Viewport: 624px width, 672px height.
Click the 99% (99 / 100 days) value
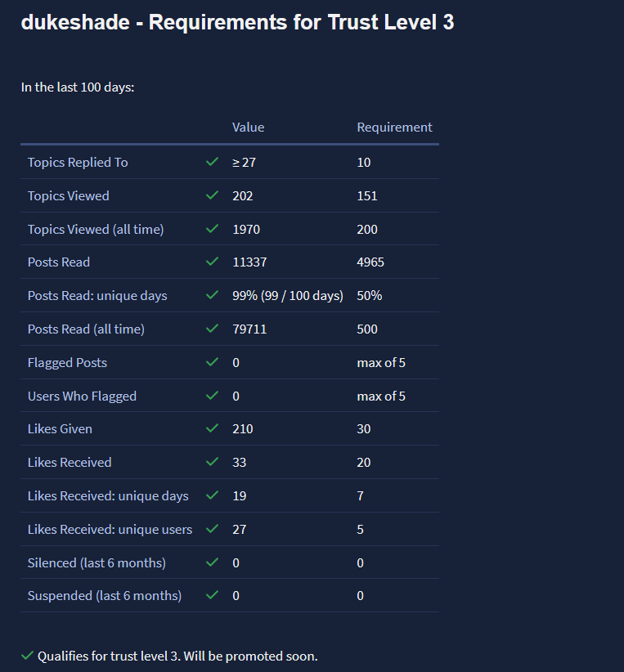coord(287,295)
